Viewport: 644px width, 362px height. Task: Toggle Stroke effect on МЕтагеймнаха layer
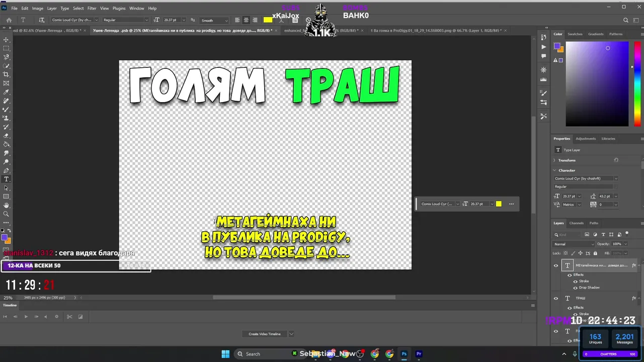(576, 281)
